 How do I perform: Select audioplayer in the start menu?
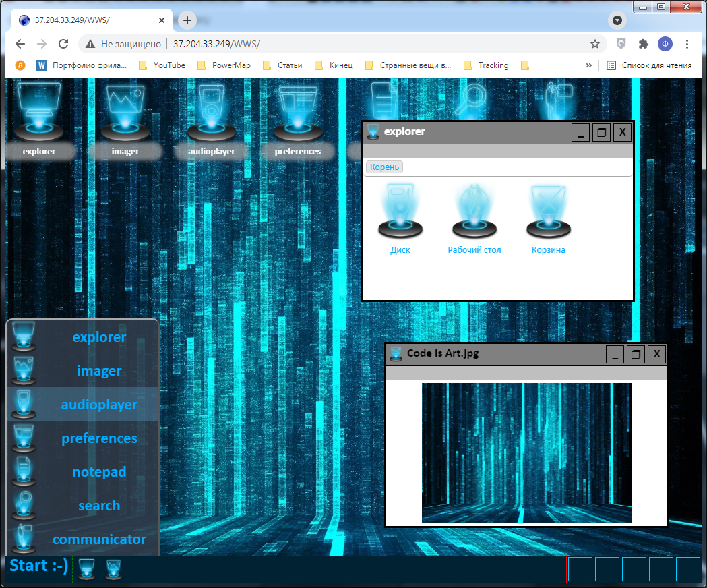83,405
